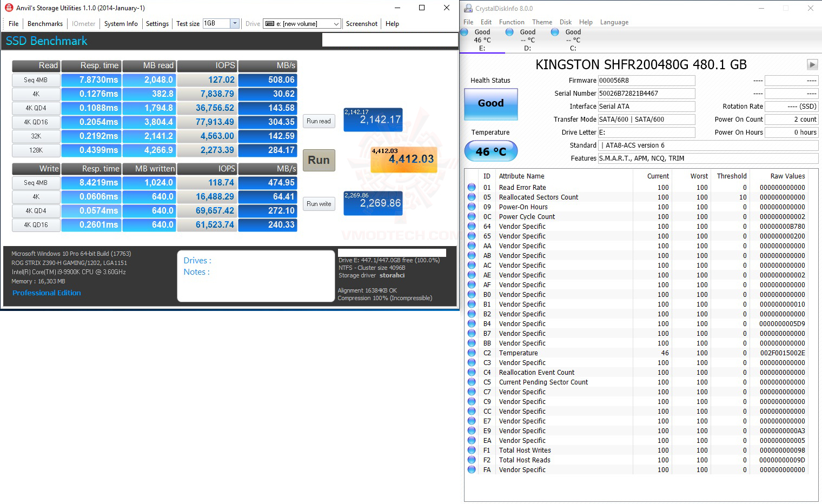Open the Disk menu in CrystalDiskInfo

pyautogui.click(x=566, y=22)
